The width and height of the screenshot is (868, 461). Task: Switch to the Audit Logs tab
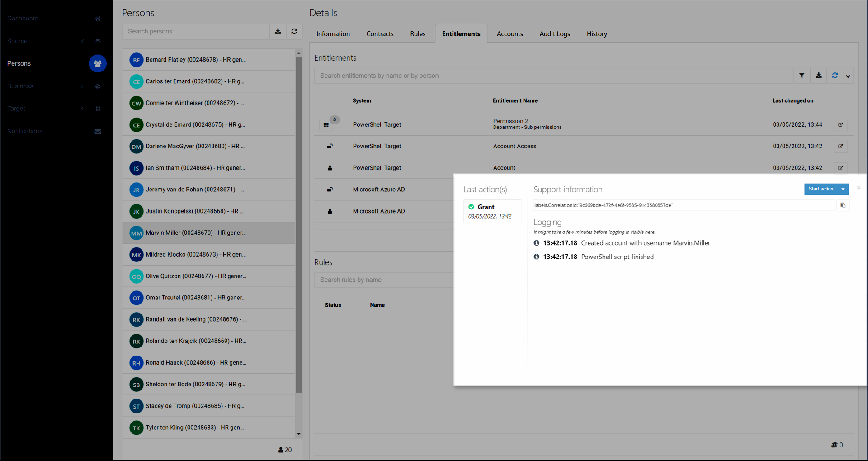click(555, 34)
